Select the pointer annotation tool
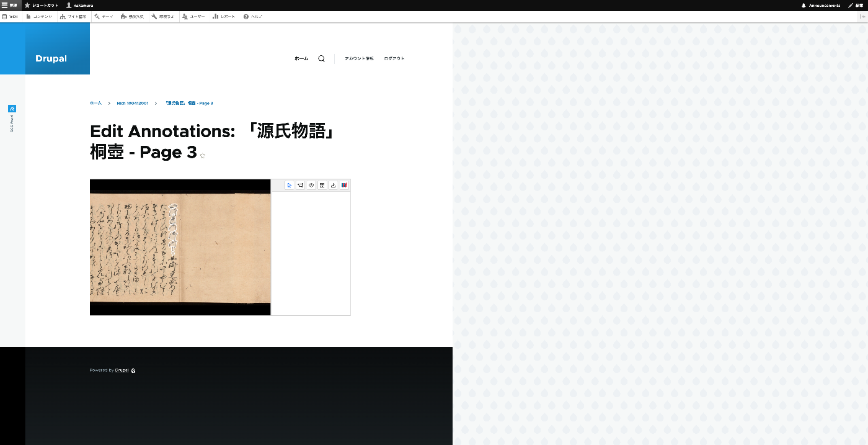 [290, 185]
